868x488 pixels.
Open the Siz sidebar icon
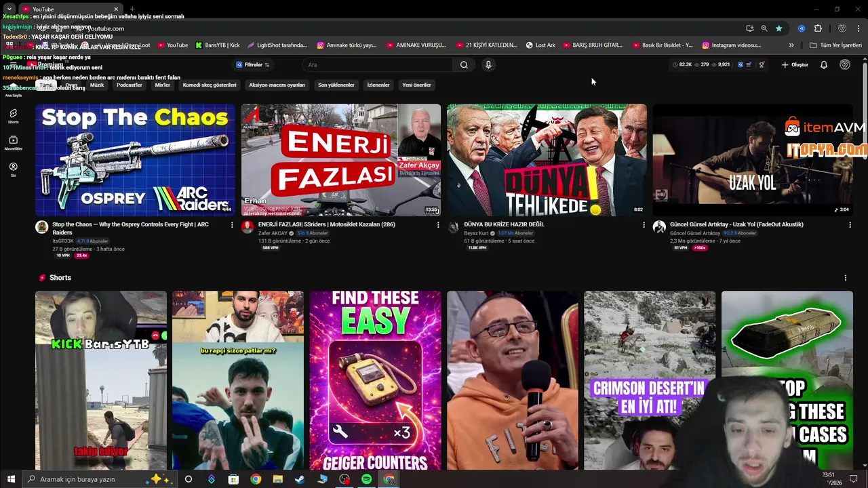tap(13, 169)
